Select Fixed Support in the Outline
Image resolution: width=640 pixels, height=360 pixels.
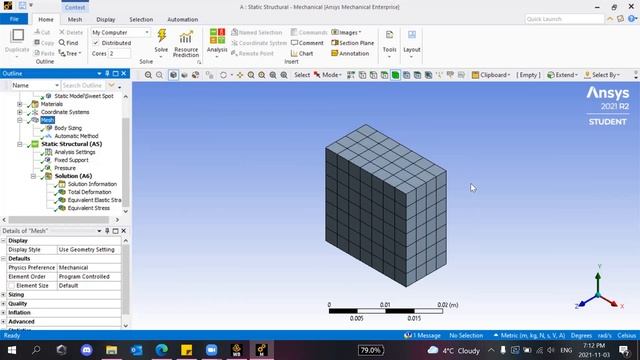coord(71,160)
